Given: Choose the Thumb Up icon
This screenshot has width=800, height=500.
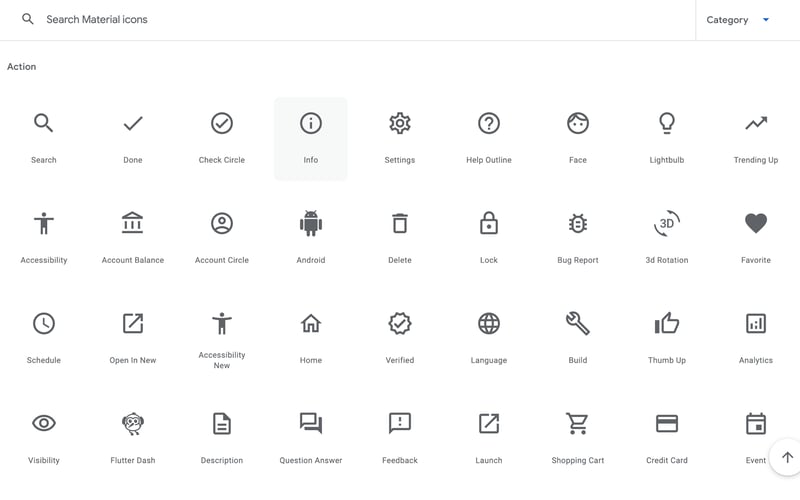Looking at the screenshot, I should pyautogui.click(x=667, y=323).
